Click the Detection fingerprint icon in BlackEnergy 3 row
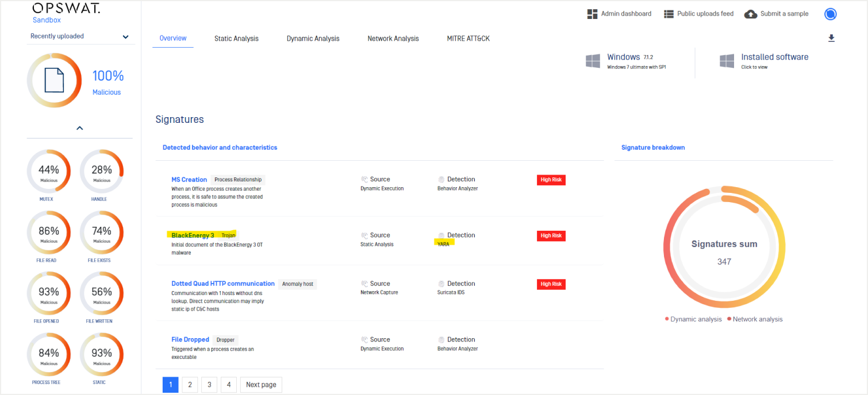Viewport: 868px width, 395px height. (441, 235)
